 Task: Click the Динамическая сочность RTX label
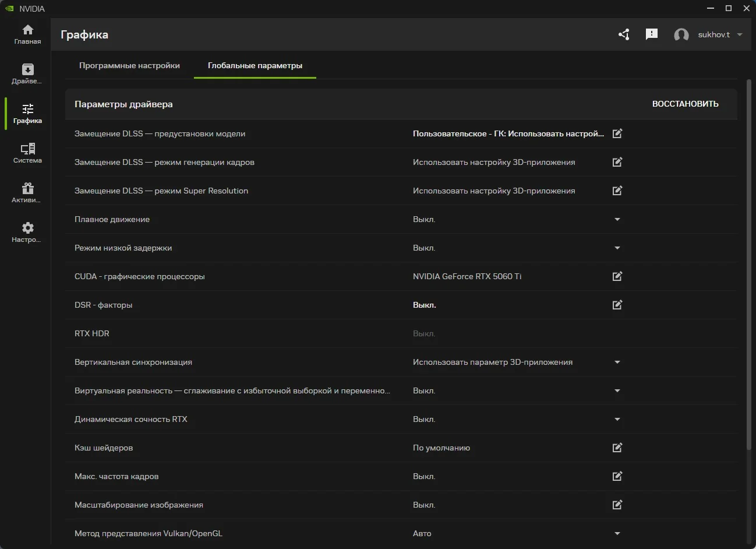pos(131,419)
